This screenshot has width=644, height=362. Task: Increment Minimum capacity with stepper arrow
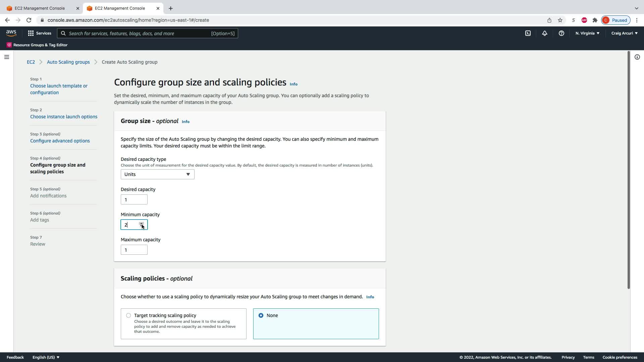(x=142, y=223)
